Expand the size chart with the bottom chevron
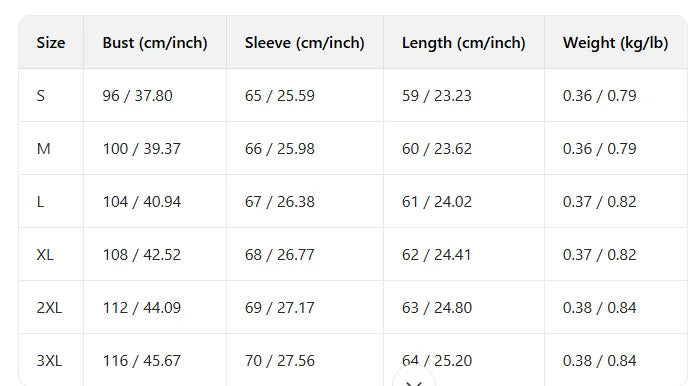This screenshot has height=386, width=700. [414, 378]
